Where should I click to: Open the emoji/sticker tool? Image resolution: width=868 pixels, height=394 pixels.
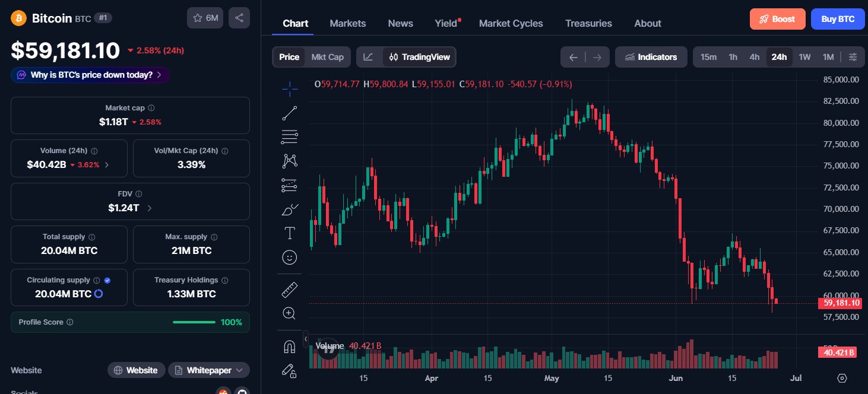tap(290, 257)
